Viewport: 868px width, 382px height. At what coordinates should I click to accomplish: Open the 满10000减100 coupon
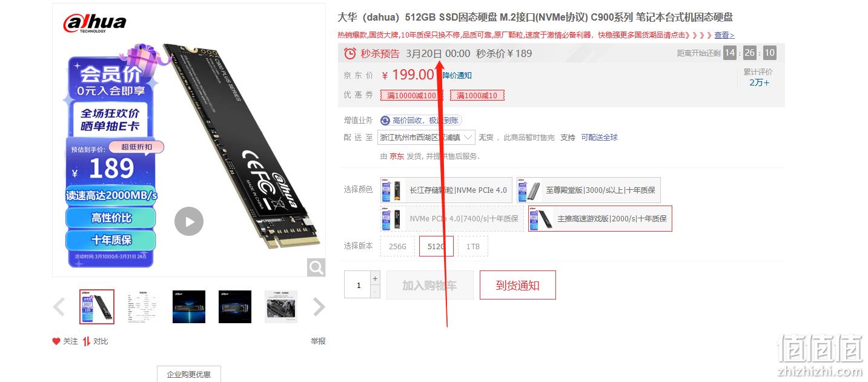tap(412, 95)
